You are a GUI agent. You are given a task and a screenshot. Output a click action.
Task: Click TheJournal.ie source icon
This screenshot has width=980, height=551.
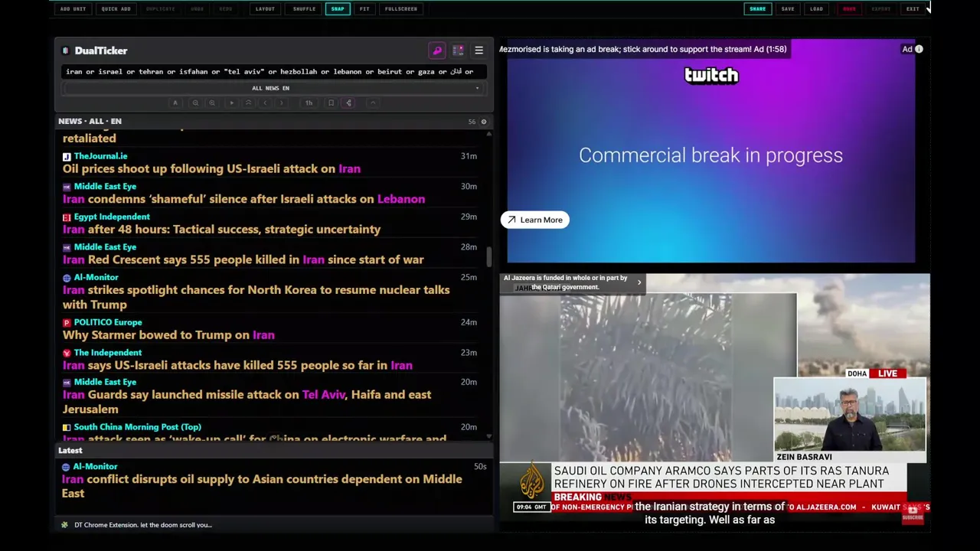point(67,156)
